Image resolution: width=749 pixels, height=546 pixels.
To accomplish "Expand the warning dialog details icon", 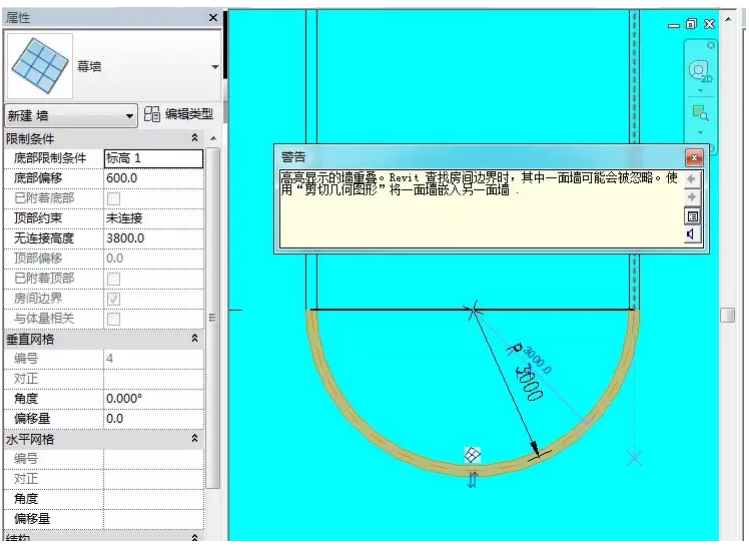I will 692,216.
